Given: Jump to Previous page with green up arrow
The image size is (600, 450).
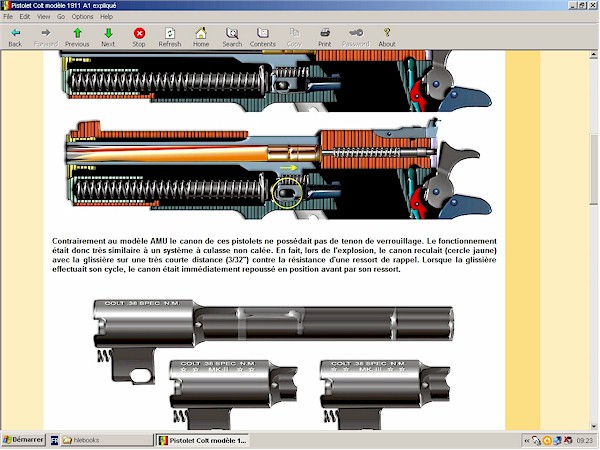Looking at the screenshot, I should 77,37.
